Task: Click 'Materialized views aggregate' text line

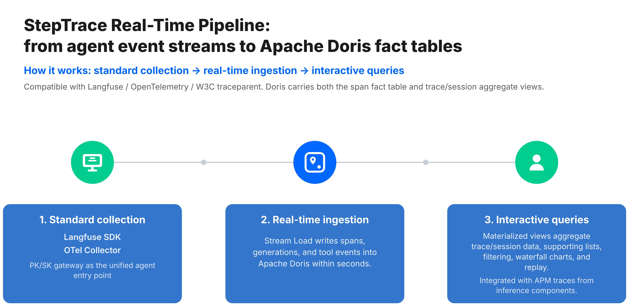Action: (x=537, y=236)
